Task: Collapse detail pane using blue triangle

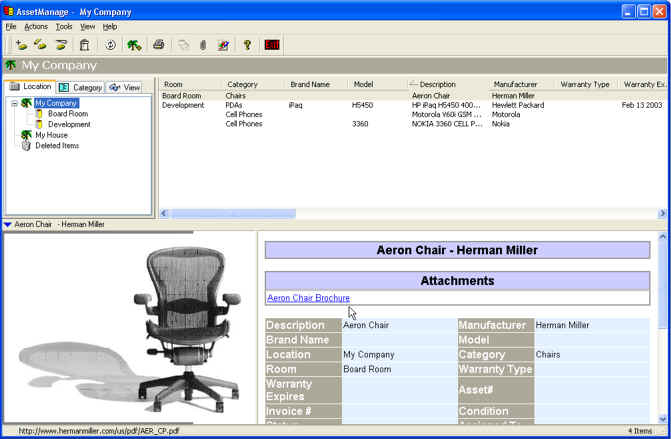Action: coord(8,224)
